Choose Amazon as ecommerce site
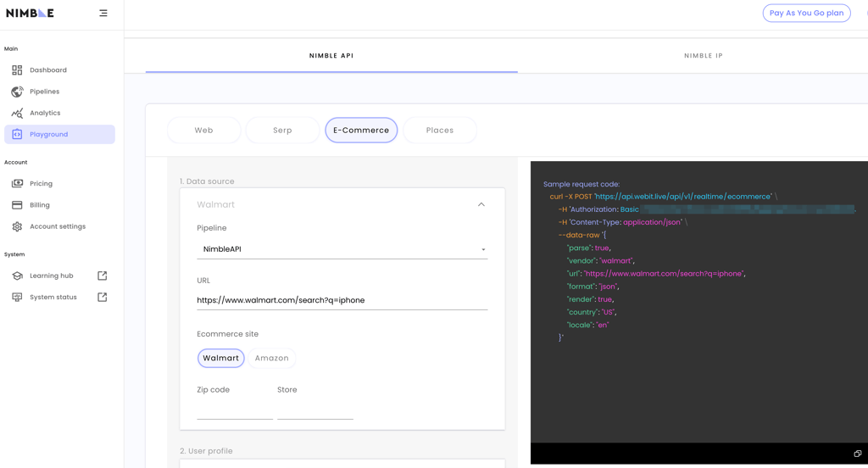This screenshot has height=468, width=868. (272, 359)
